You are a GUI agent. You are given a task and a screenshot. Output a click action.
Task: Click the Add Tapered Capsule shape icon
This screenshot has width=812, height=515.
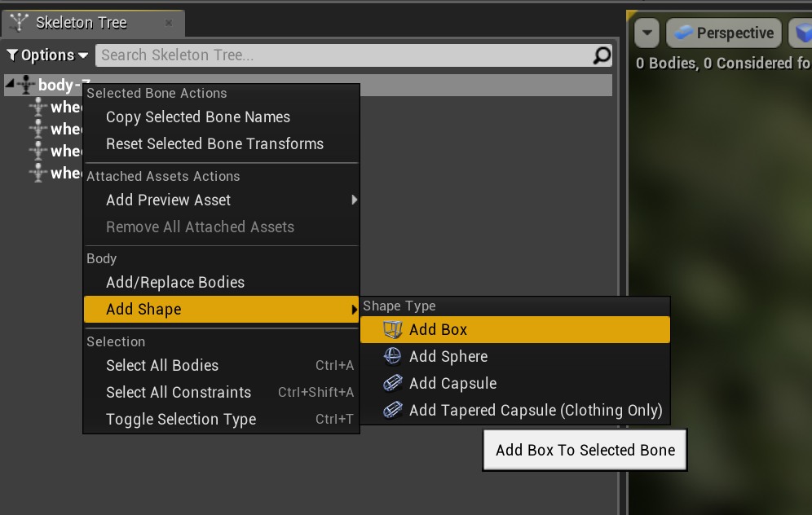(393, 410)
